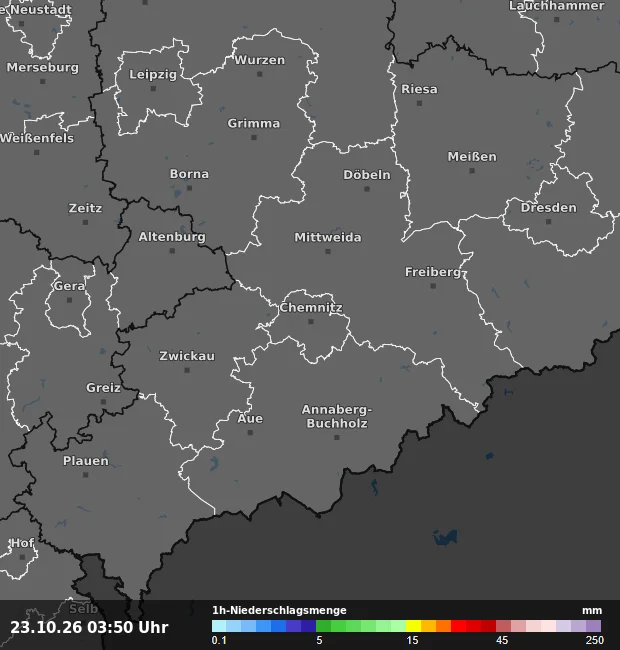Click the Plauen city marker square
The width and height of the screenshot is (620, 650).
coord(86,475)
